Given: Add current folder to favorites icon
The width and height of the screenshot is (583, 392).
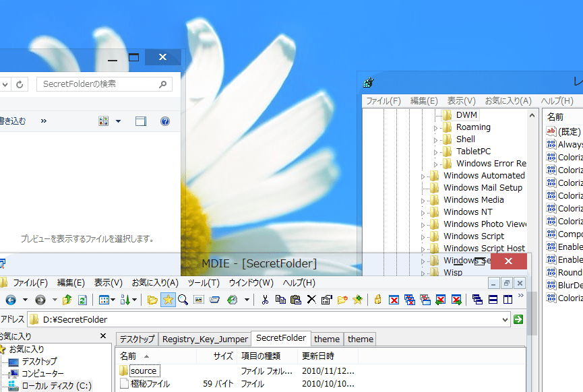Looking at the screenshot, I should pyautogui.click(x=357, y=300).
